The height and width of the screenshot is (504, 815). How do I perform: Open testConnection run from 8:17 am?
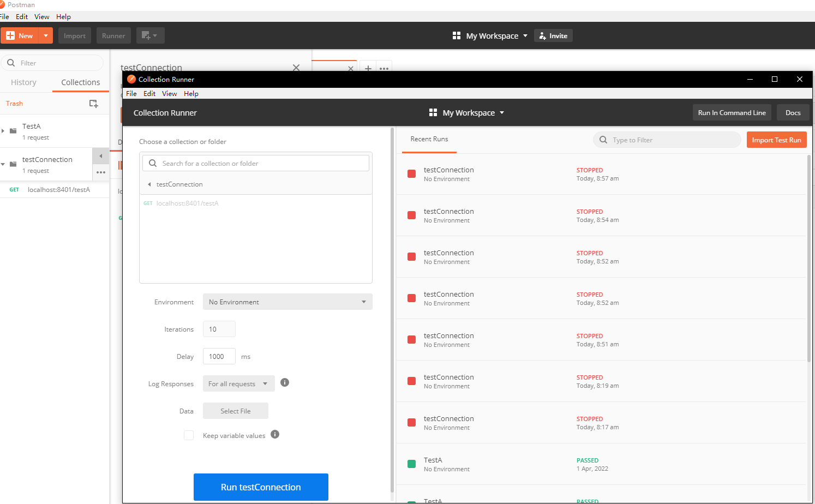[x=601, y=423]
